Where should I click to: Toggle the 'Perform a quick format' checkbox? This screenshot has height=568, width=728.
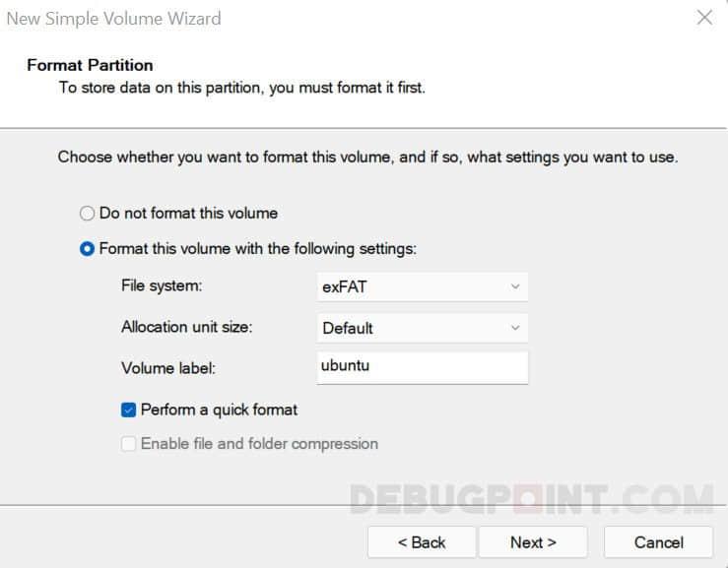click(129, 409)
